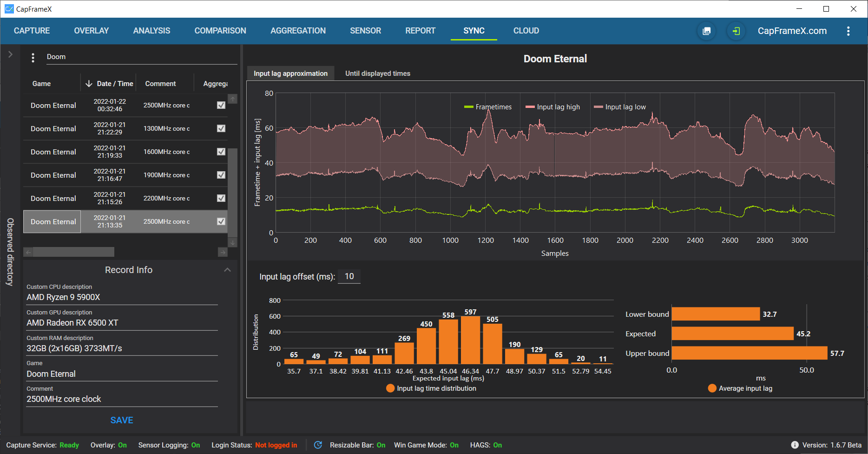Switch to Until displayed times tab
Image resolution: width=868 pixels, height=454 pixels.
tap(377, 73)
